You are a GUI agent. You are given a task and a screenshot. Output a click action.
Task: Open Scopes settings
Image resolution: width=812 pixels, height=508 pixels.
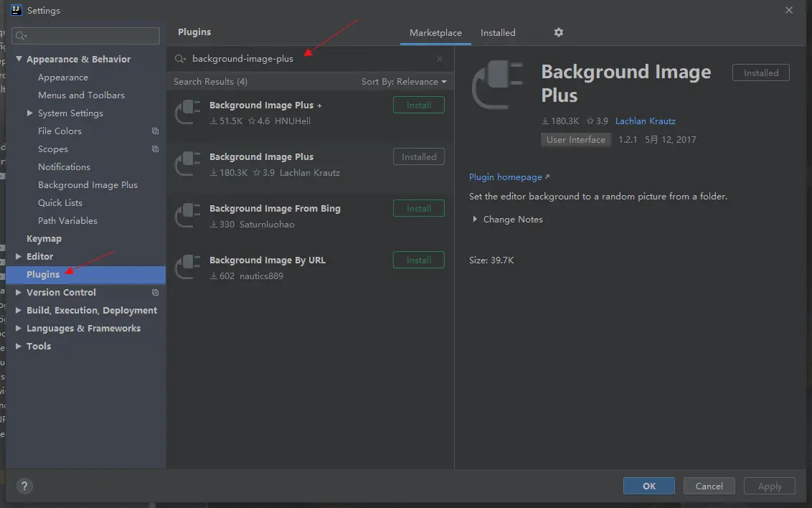(53, 149)
